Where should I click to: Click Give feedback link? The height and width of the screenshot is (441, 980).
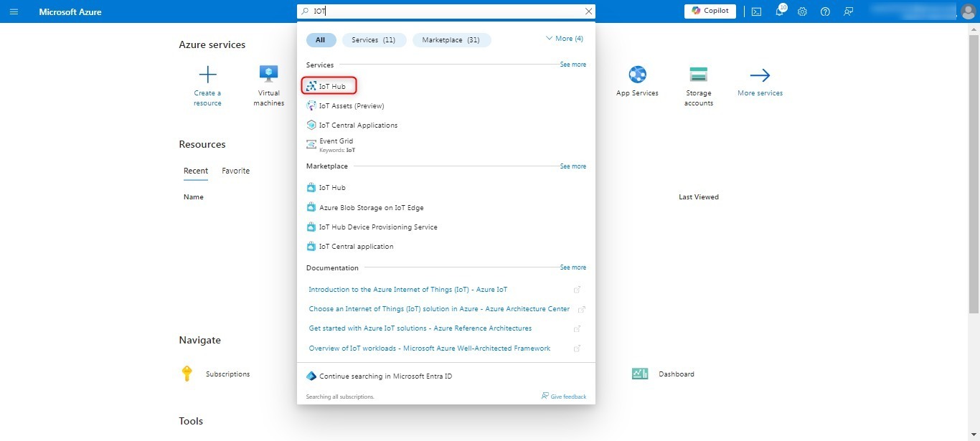coord(564,397)
